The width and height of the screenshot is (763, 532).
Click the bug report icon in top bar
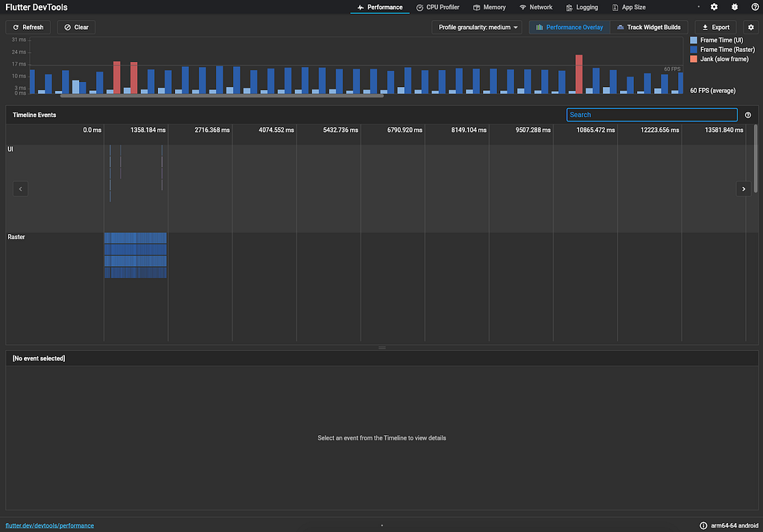[x=734, y=7]
